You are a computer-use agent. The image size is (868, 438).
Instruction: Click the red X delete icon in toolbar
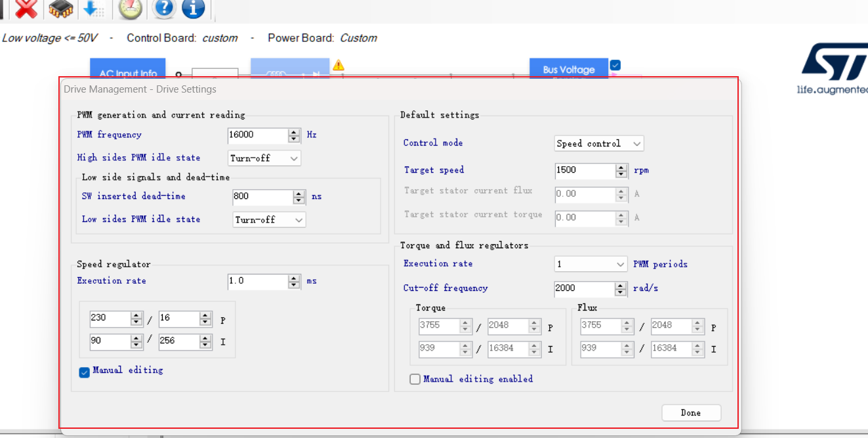(x=26, y=9)
